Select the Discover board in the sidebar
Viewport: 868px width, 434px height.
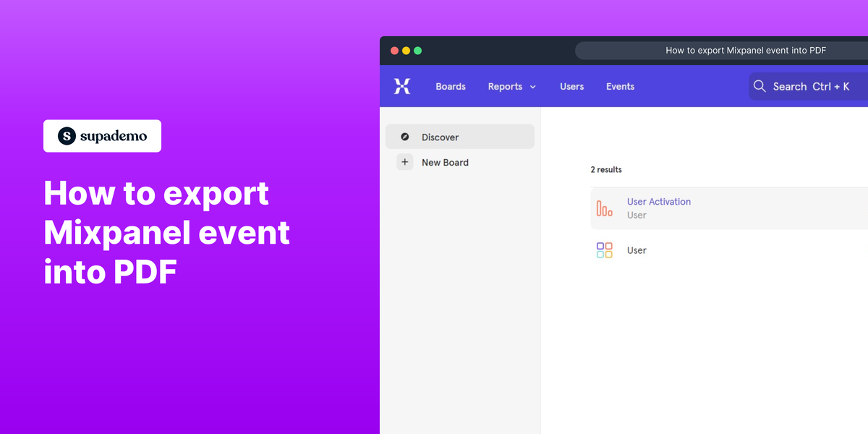[440, 137]
